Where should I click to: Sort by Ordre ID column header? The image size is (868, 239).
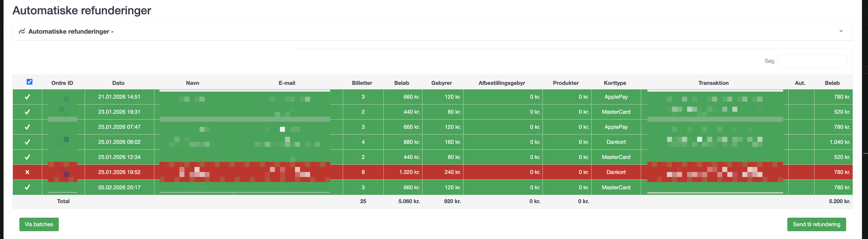click(62, 83)
